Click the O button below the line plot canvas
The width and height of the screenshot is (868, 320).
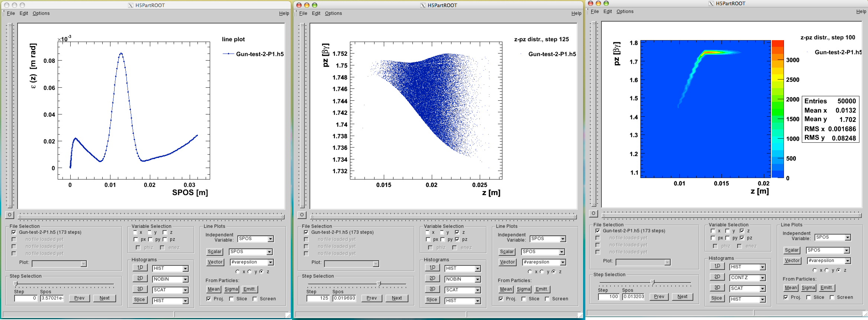point(10,215)
